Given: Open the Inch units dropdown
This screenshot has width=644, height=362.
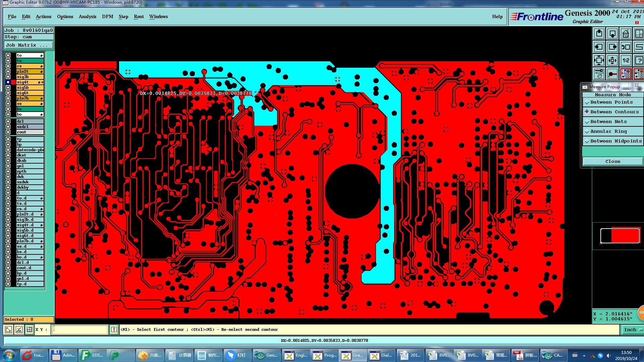Looking at the screenshot, I should [632, 330].
